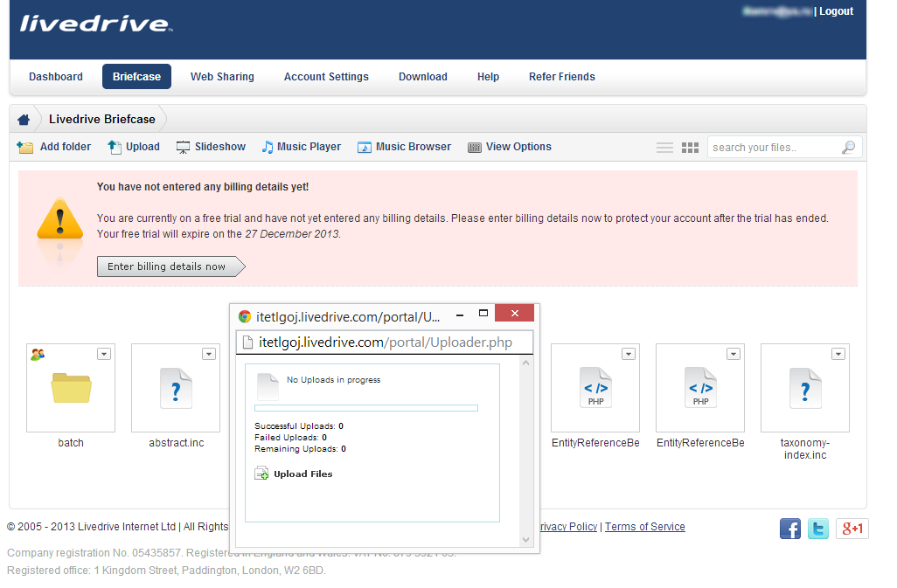Share on Twitter icon
This screenshot has height=588, width=897.
[818, 529]
